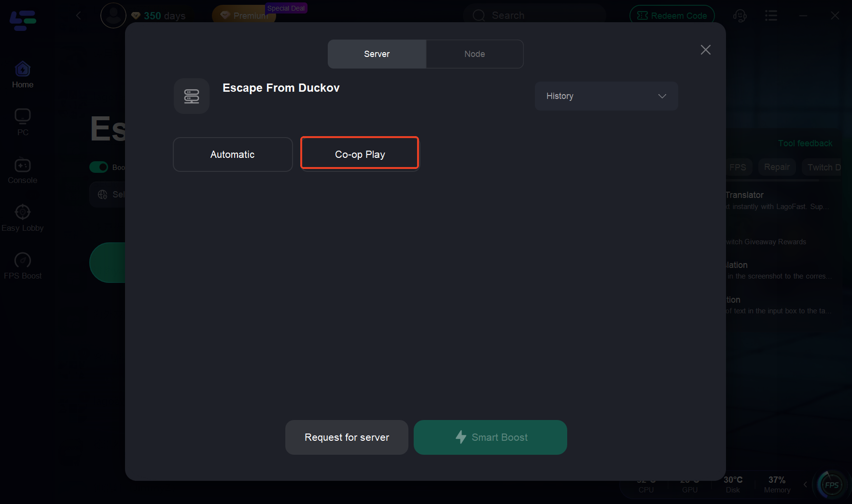Click the user profile avatar
The height and width of the screenshot is (504, 852).
113,15
